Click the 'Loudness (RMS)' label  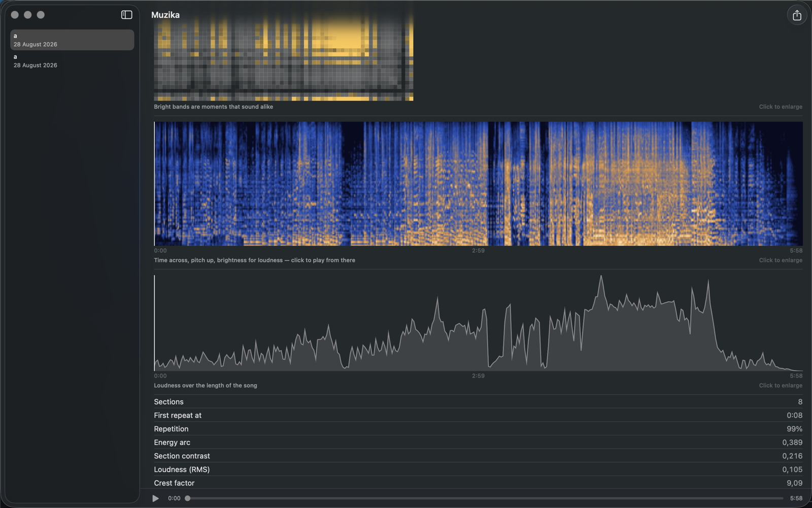point(182,470)
